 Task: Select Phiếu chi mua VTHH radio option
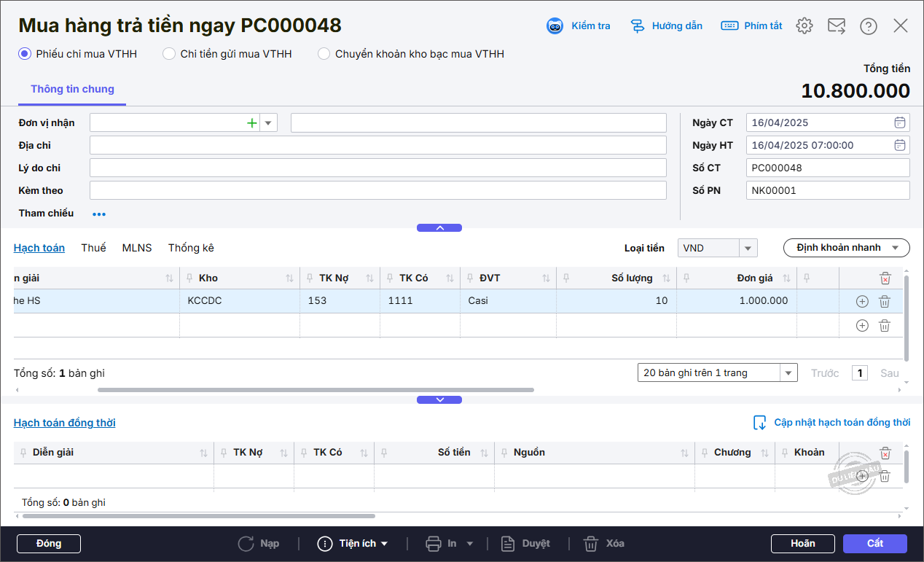click(x=25, y=54)
